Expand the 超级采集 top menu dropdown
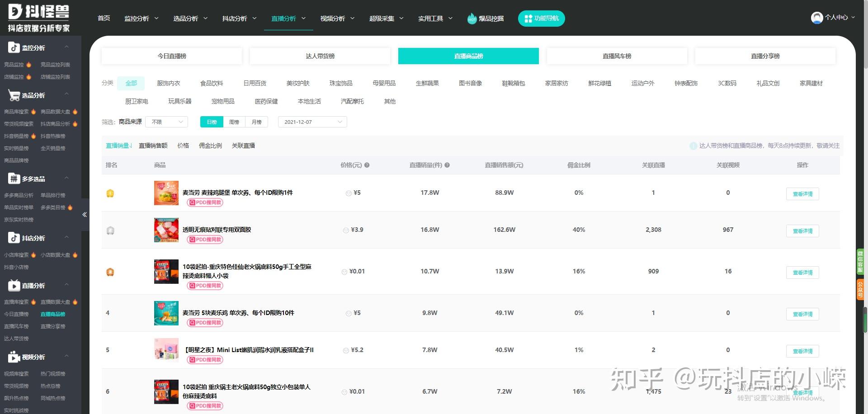Viewport: 868px width, 414px height. pos(386,19)
